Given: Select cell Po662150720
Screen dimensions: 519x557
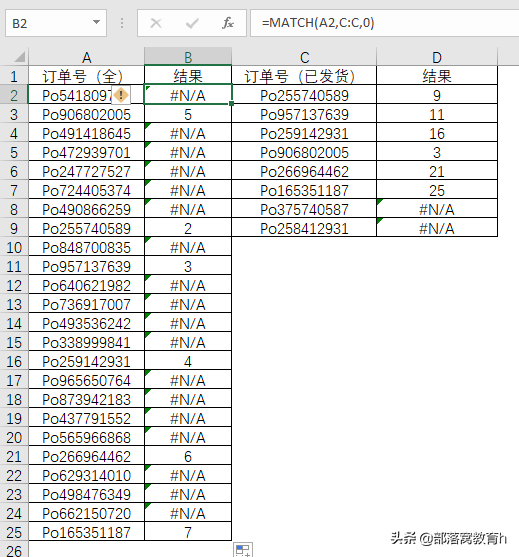Looking at the screenshot, I should click(86, 513).
